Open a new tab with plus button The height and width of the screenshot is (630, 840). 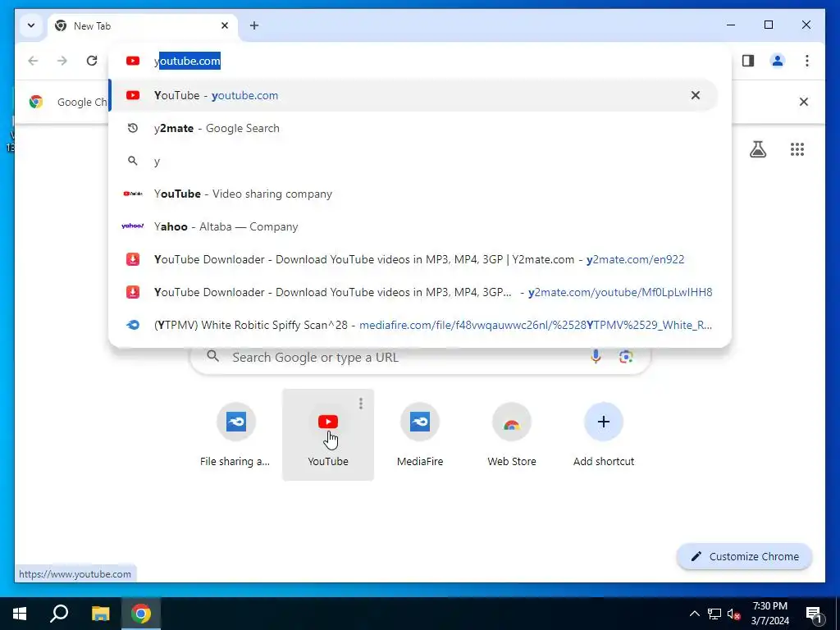tap(254, 25)
